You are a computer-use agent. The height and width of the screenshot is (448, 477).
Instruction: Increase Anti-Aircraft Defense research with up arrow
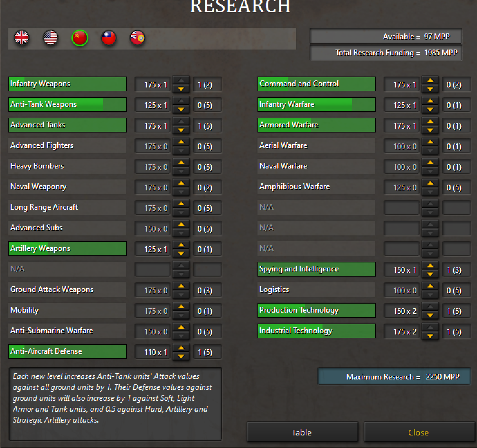point(181,348)
